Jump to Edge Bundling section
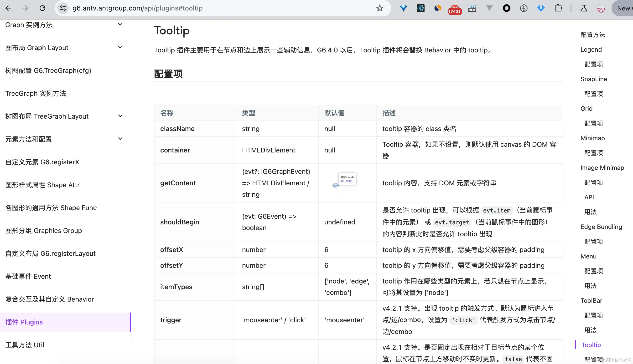Image resolution: width=633 pixels, height=364 pixels. (601, 227)
